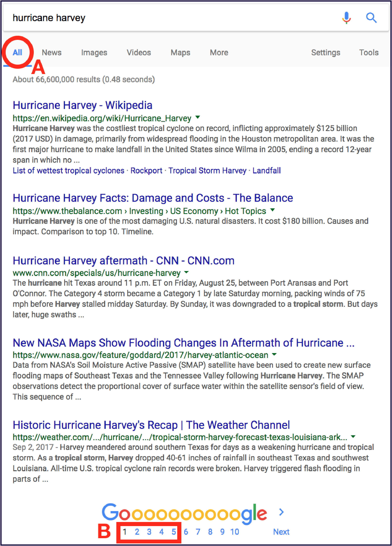
Task: Open dropdown arrow beside thebalance.com URL
Action: coord(272,210)
